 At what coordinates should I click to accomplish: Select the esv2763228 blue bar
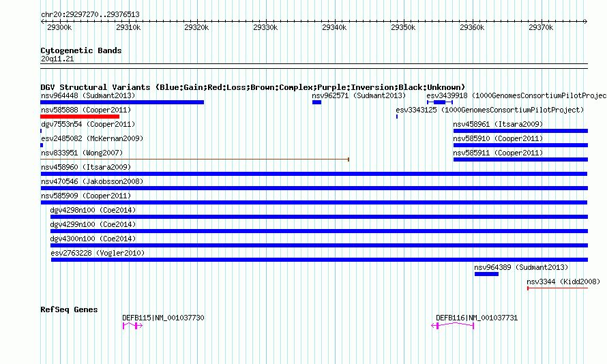(x=319, y=260)
